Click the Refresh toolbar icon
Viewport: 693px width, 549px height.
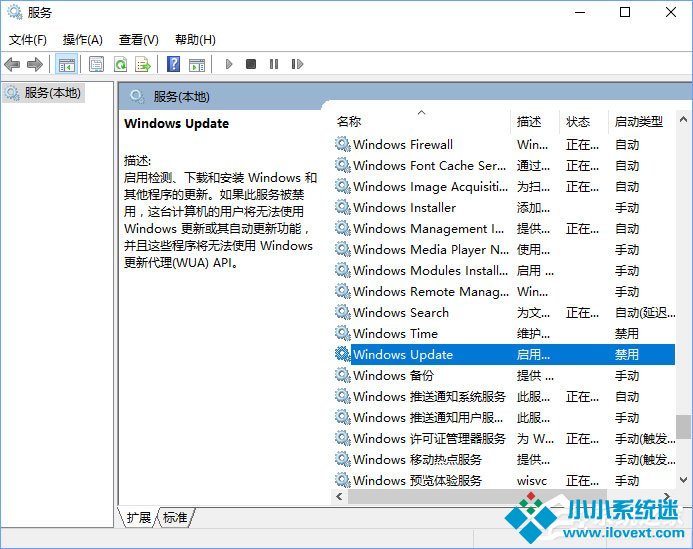coord(120,65)
